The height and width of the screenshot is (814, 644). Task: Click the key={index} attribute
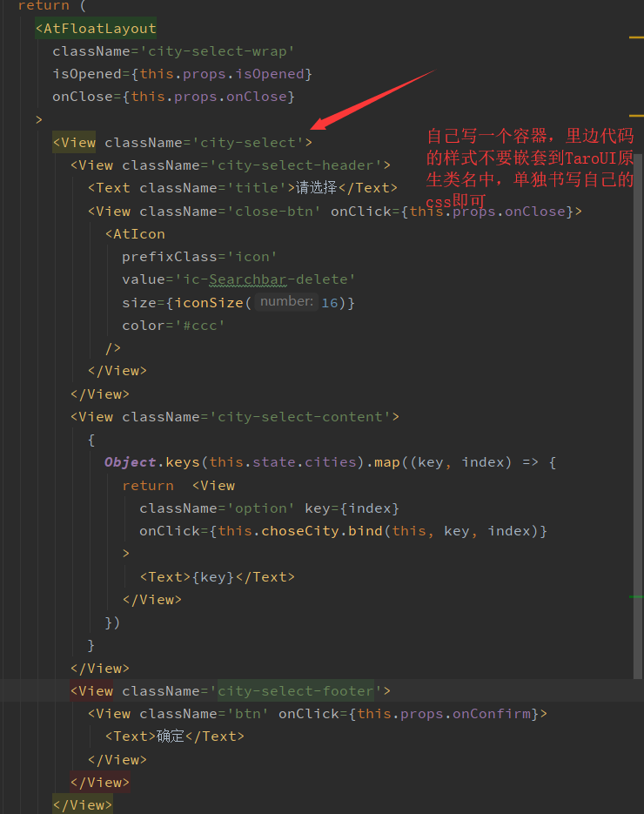pyautogui.click(x=352, y=508)
